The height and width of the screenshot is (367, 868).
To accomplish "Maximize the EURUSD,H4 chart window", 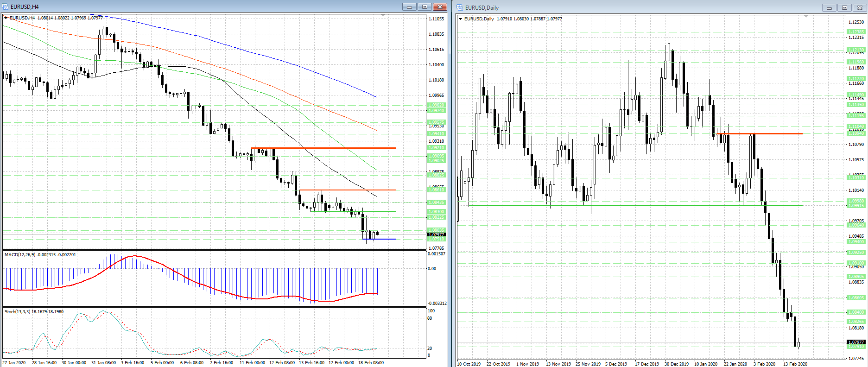I will click(424, 6).
